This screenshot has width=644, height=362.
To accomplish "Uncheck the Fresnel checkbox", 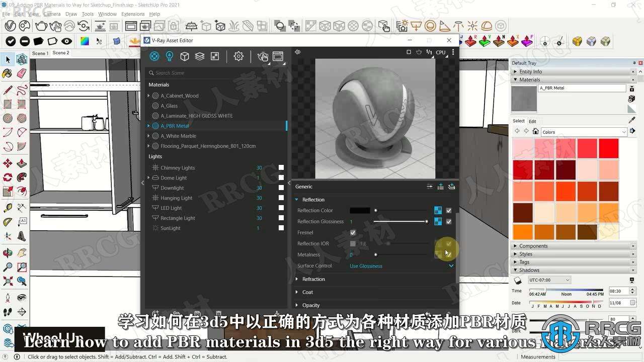I will click(x=353, y=233).
